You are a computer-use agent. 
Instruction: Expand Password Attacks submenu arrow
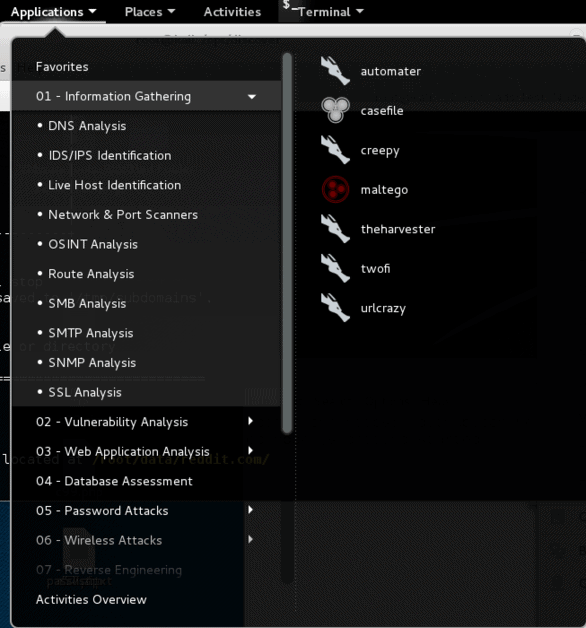tap(251, 509)
